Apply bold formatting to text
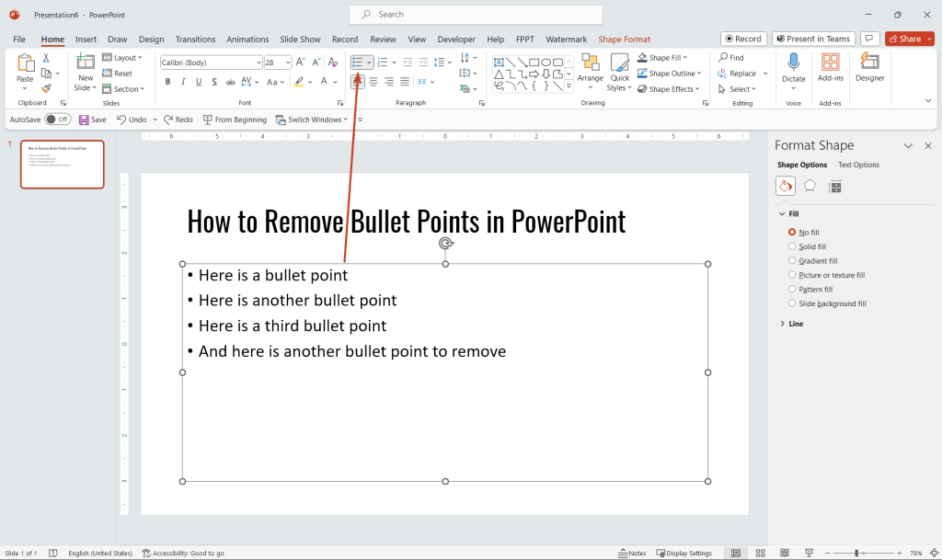The width and height of the screenshot is (942, 560). [x=167, y=82]
